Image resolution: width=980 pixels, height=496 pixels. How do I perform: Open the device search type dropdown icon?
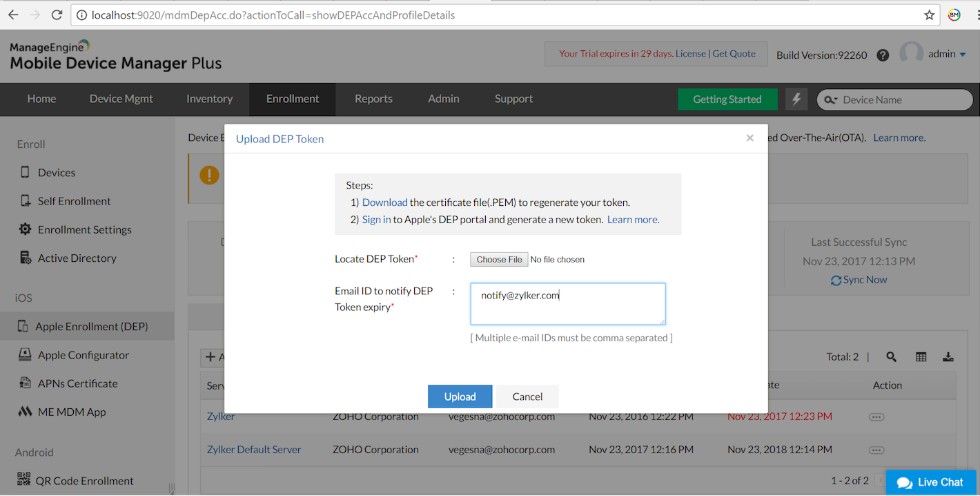830,99
